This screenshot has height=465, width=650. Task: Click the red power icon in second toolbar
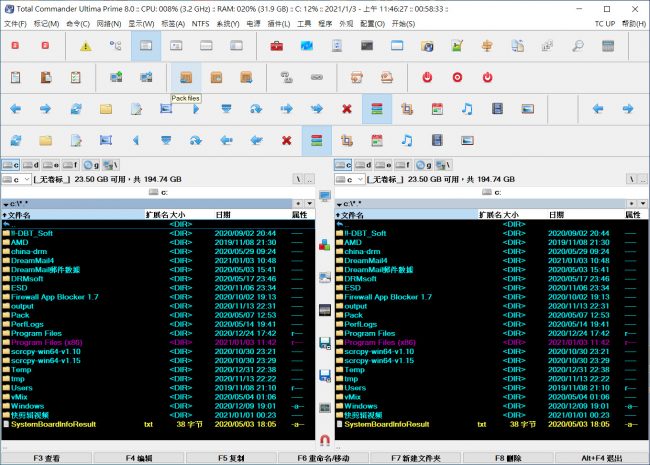(x=427, y=77)
